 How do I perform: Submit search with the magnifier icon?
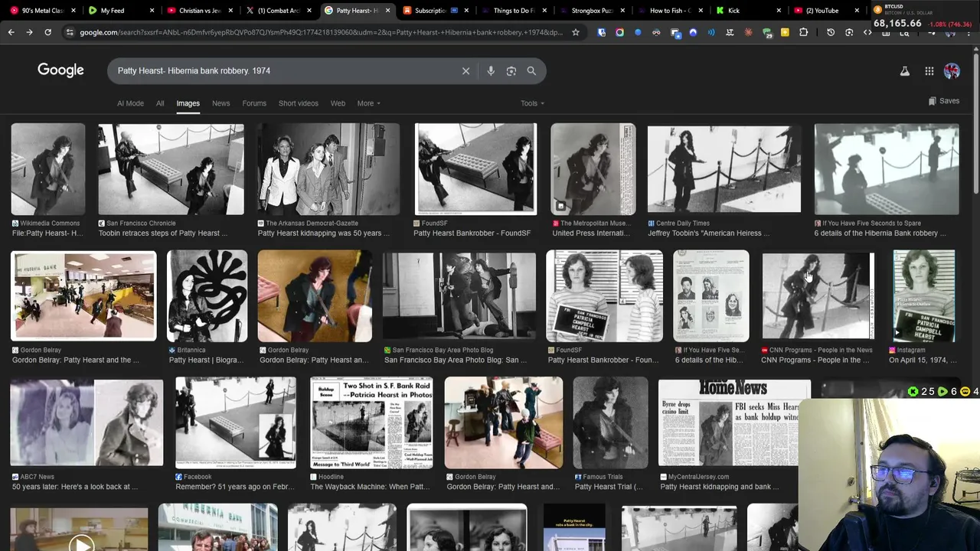pyautogui.click(x=531, y=70)
